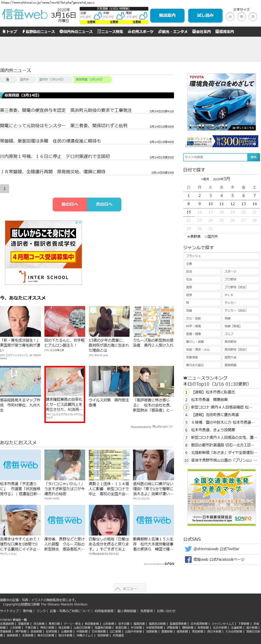Select the 国内外 radio button
Viewport: 261px width, 644px height.
[x=206, y=237]
